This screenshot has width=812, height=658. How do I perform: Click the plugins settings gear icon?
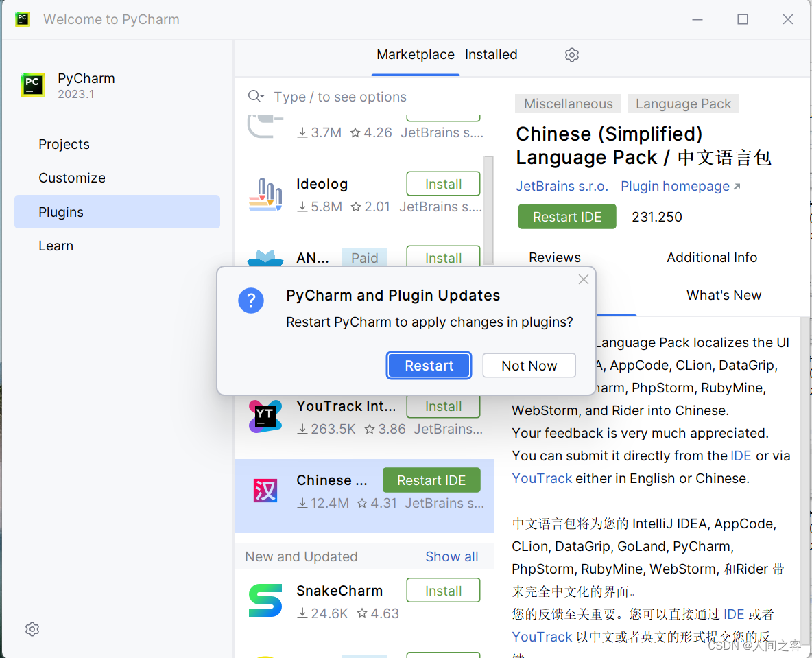pos(571,55)
